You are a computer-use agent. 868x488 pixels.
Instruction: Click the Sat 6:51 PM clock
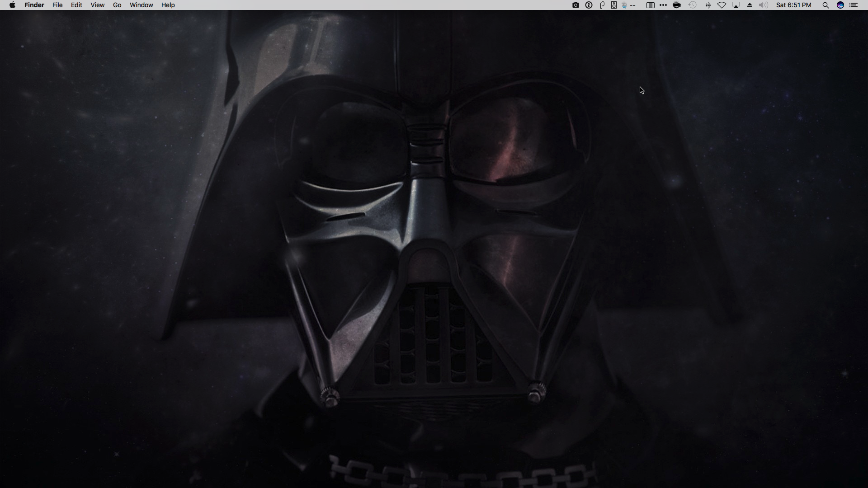793,5
